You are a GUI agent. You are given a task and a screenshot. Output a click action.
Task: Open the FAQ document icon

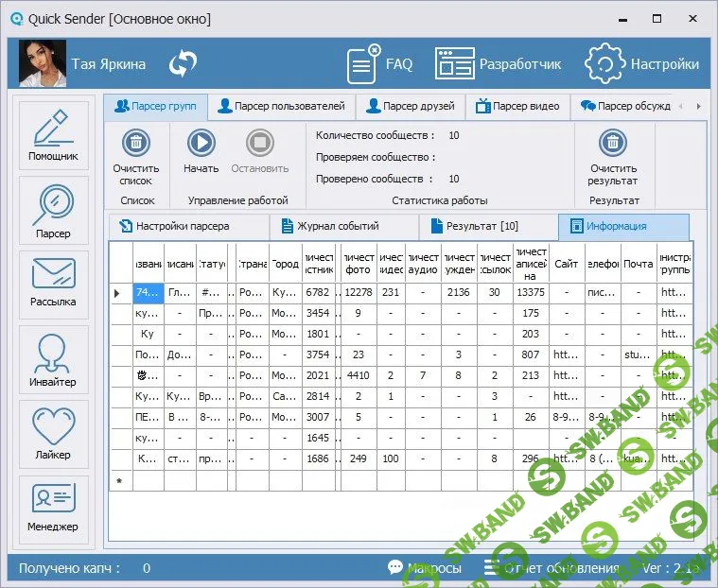click(379, 63)
